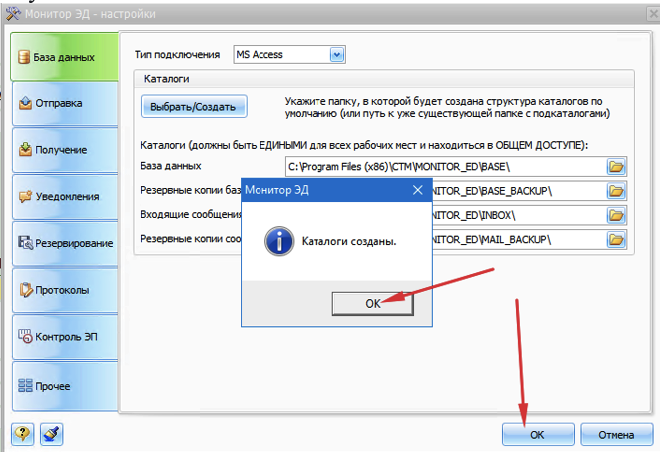This screenshot has height=452, width=660.
Task: Click Отмена in the settings window
Action: (x=616, y=435)
